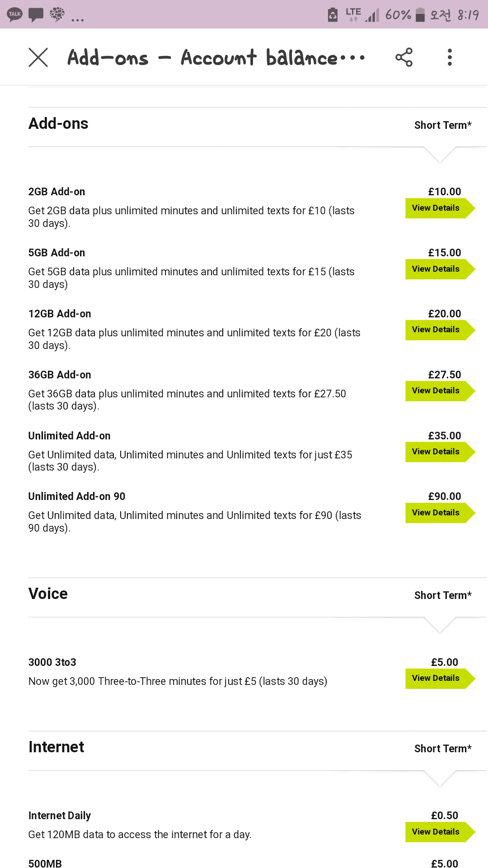This screenshot has height=868, width=488.
Task: Select Short Term tab in Internet section
Action: [x=443, y=749]
